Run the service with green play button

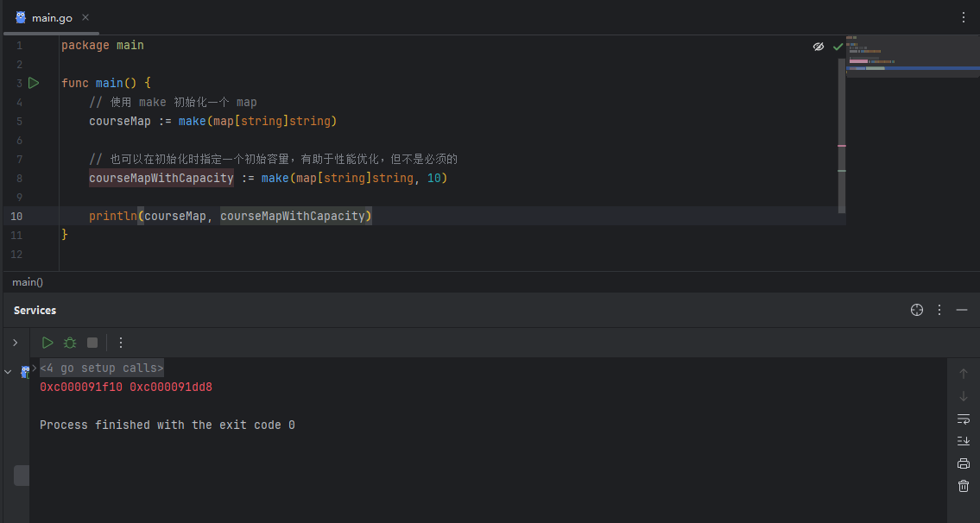point(47,343)
